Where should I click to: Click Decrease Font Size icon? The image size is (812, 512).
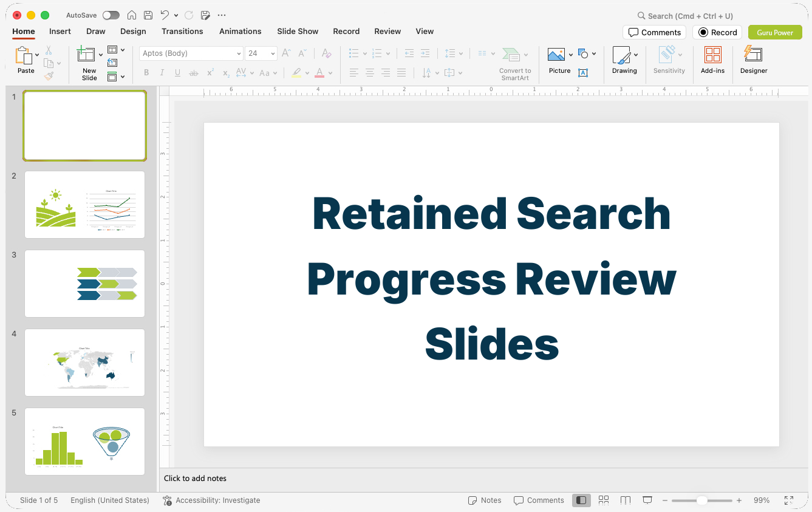pyautogui.click(x=302, y=53)
